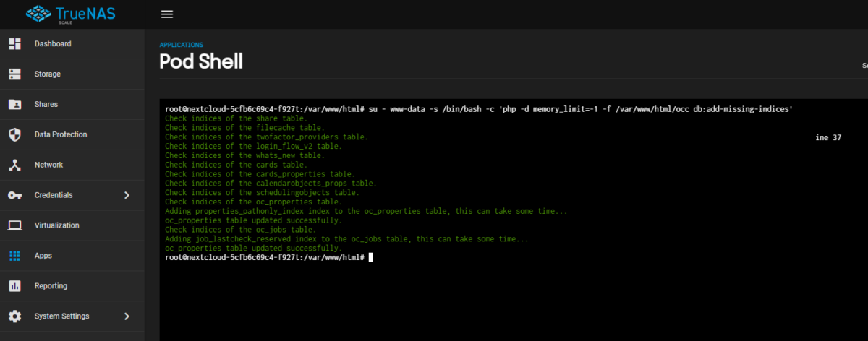Click the Credentials key icon
Viewport: 868px width, 341px height.
(x=14, y=196)
